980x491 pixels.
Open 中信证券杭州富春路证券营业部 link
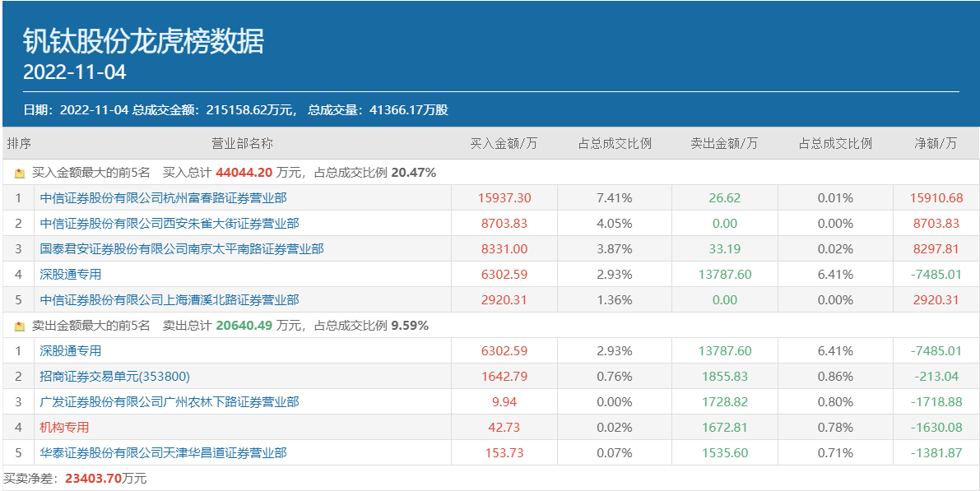coord(163,198)
